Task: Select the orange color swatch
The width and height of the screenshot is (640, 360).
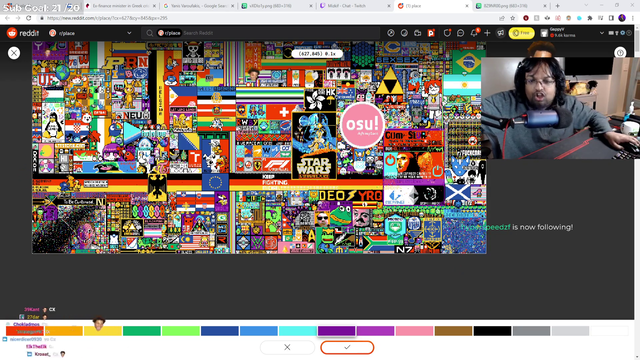Action: click(64, 331)
